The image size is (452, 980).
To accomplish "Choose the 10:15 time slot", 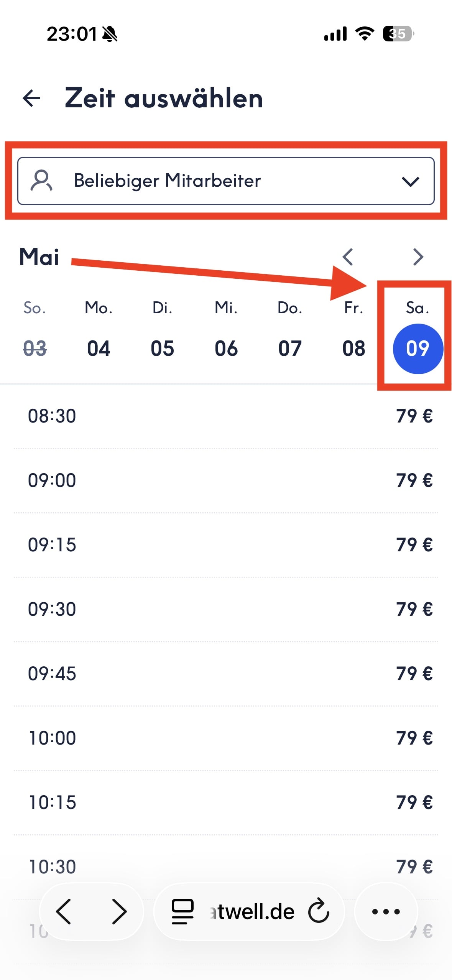I will point(226,802).
